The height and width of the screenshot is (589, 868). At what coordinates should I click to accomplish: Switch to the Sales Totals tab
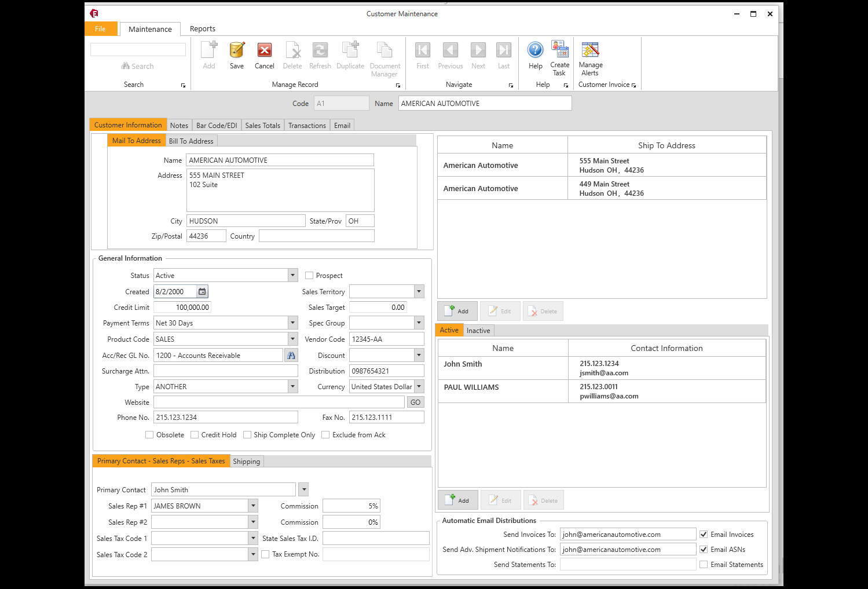pos(262,125)
